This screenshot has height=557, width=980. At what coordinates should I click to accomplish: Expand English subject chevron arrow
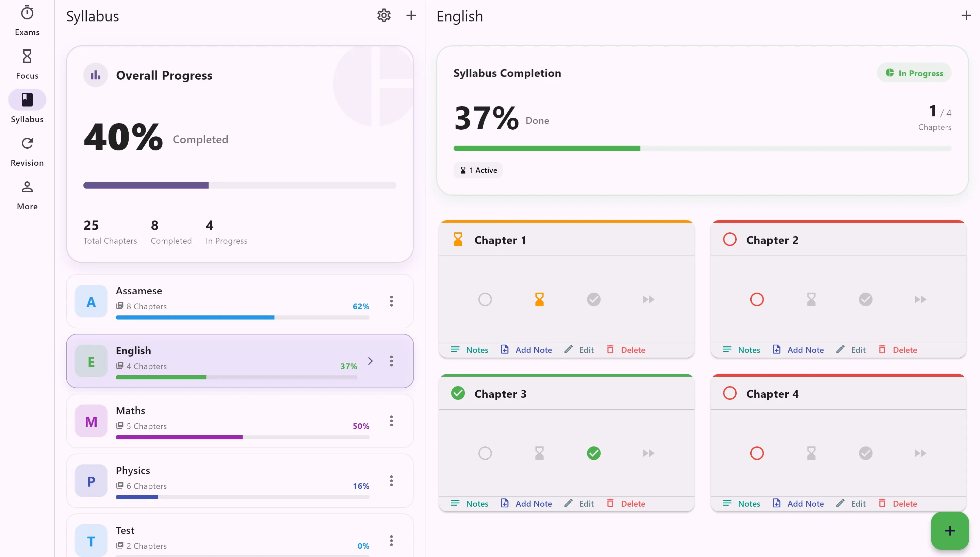tap(370, 361)
